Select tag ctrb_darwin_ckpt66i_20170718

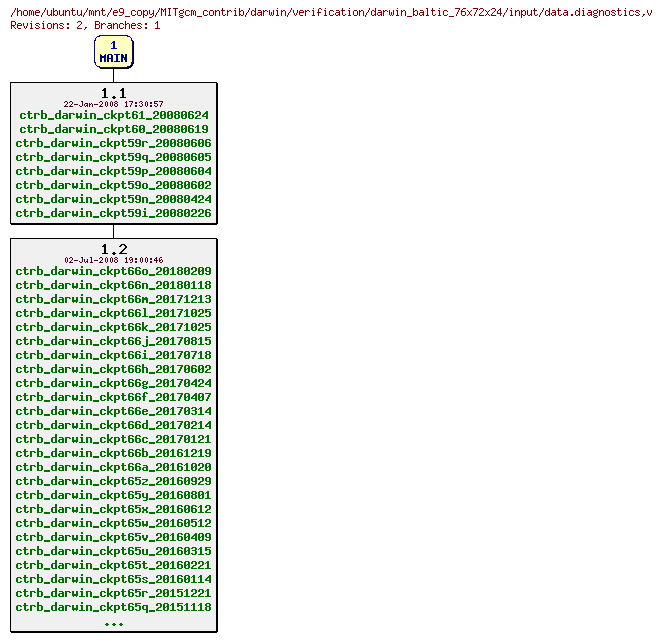coord(114,355)
